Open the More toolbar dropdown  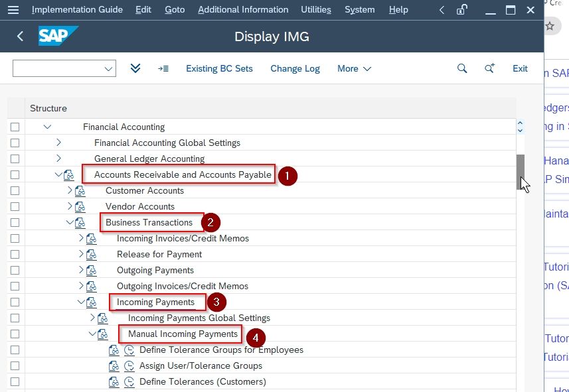click(x=354, y=68)
